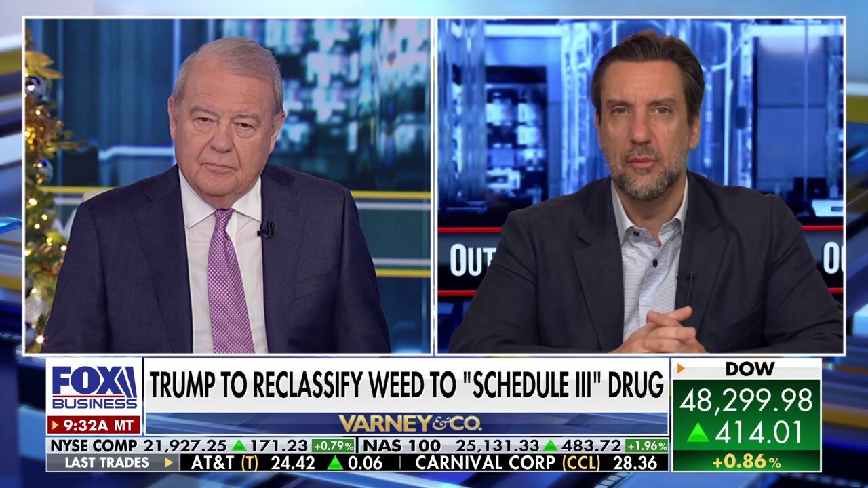The width and height of the screenshot is (868, 488).
Task: Select the +0.86% DOW percentage
Action: point(746,463)
